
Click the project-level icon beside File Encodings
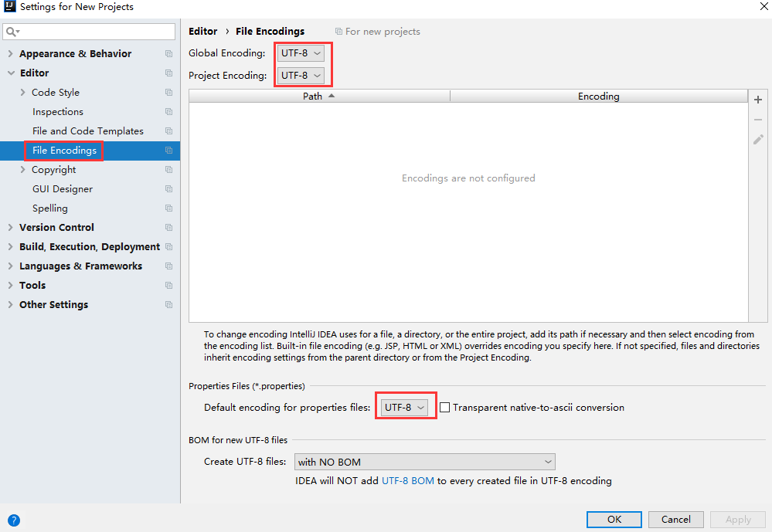168,151
